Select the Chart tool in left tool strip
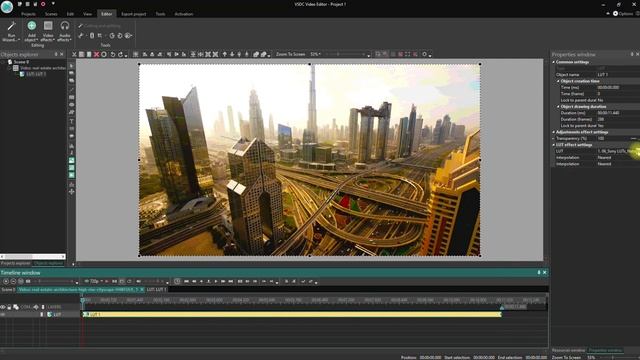Viewport: 640px width, 360px height. tap(71, 145)
